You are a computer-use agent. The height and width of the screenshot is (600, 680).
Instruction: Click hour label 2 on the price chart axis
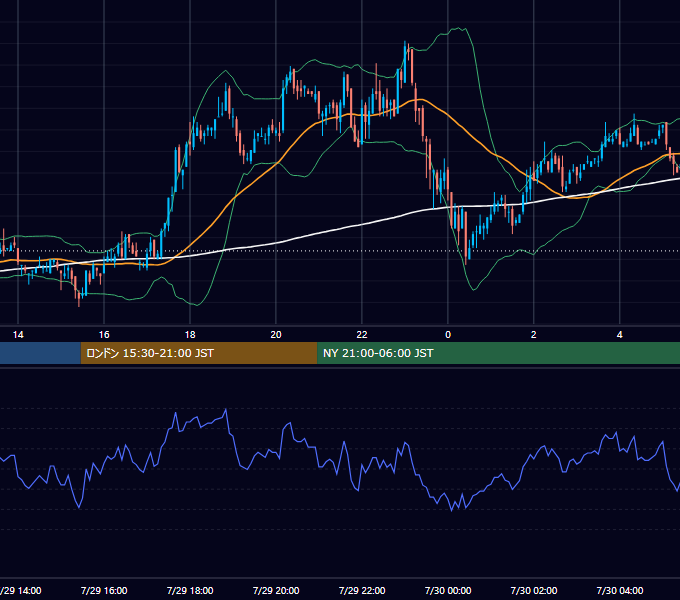coord(534,335)
